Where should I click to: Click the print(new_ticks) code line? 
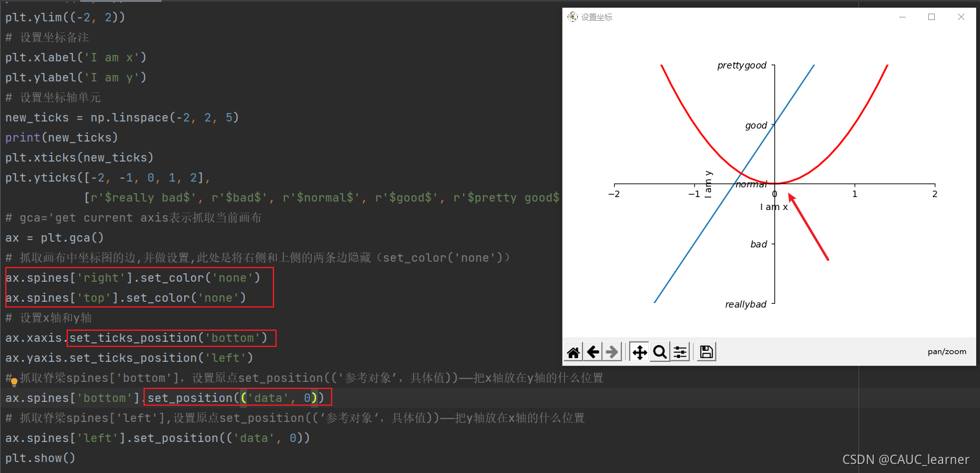pos(62,138)
